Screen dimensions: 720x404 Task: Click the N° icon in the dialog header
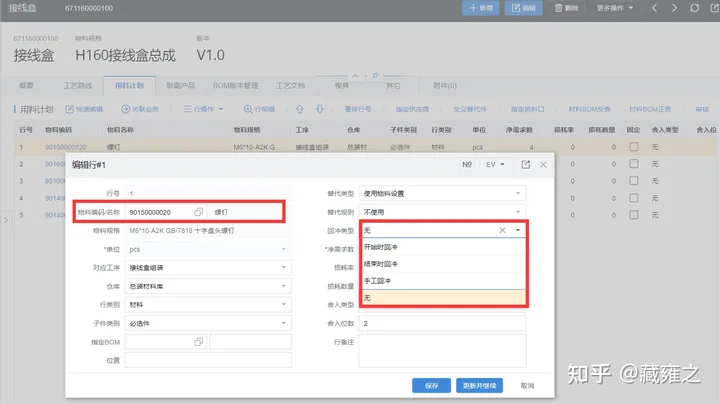click(466, 164)
